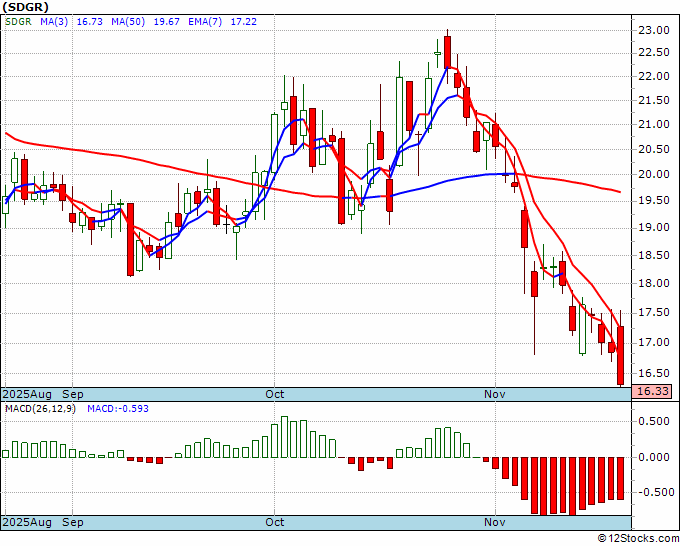Image resolution: width=680 pixels, height=546 pixels.
Task: Click the MACD:-0.593 value readout
Action: (x=118, y=409)
